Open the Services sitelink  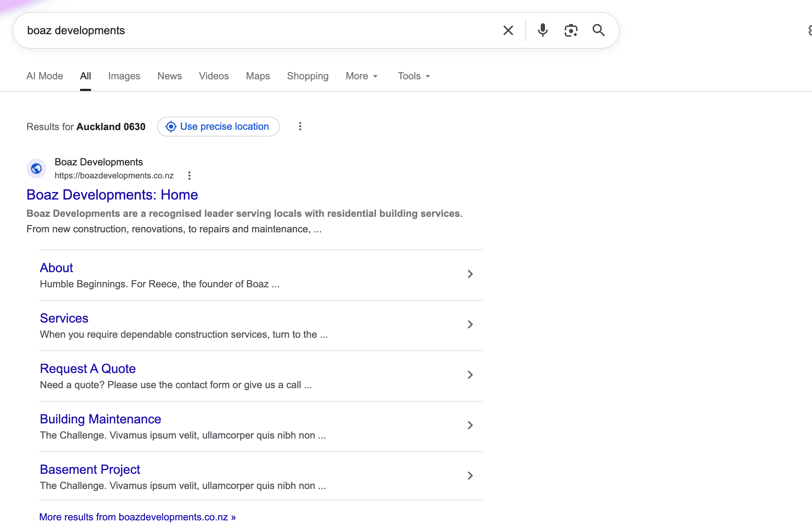coord(64,318)
